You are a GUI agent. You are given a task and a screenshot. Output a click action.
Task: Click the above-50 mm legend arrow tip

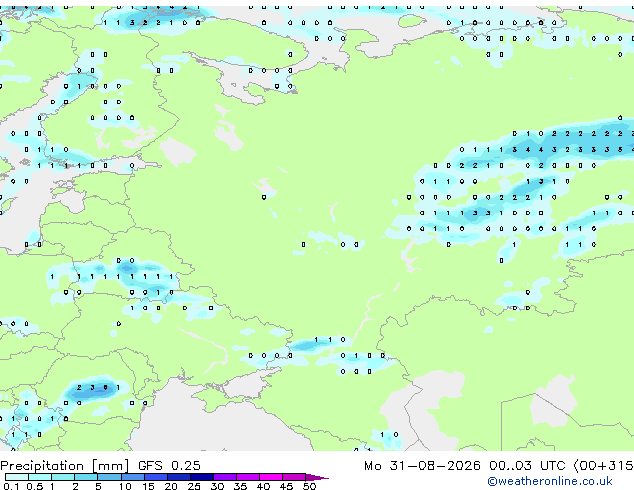[x=317, y=477]
